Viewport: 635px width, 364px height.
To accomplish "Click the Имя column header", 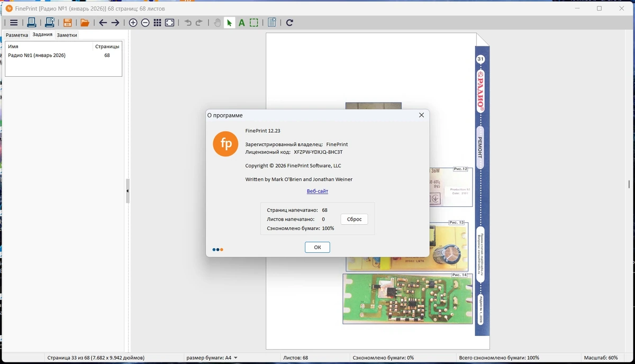I will (13, 47).
